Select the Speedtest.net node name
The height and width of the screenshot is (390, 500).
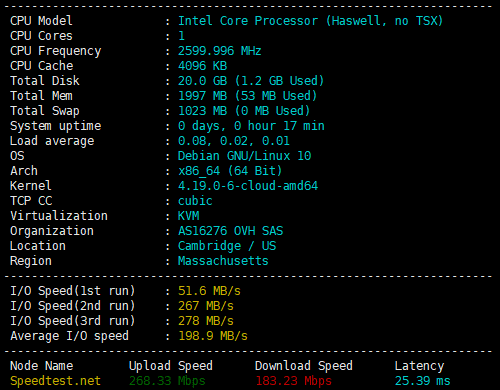coord(55,381)
